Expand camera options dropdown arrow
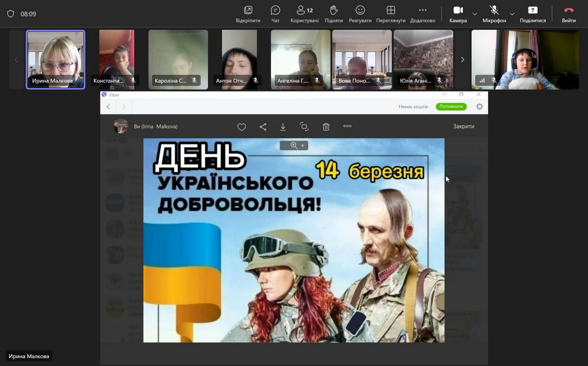 coord(475,14)
